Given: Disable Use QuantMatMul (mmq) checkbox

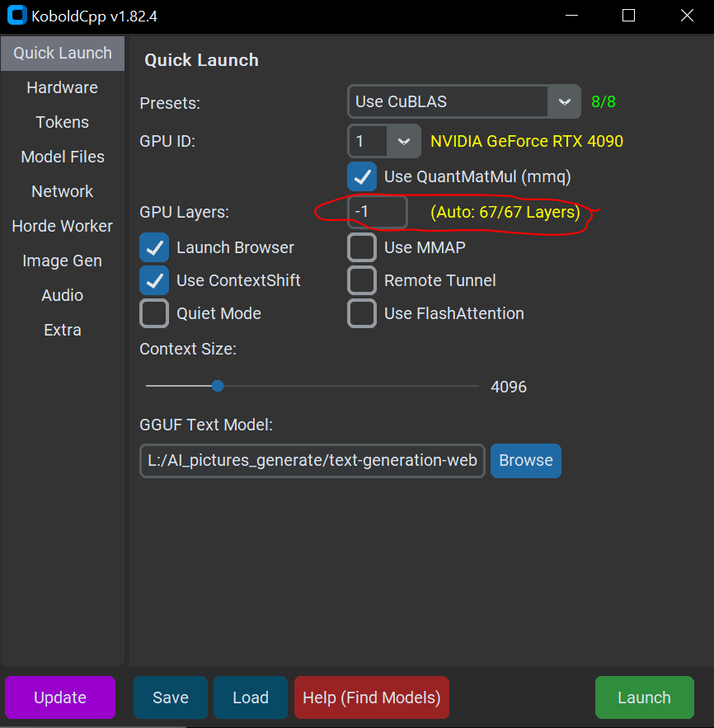Looking at the screenshot, I should coord(362,177).
